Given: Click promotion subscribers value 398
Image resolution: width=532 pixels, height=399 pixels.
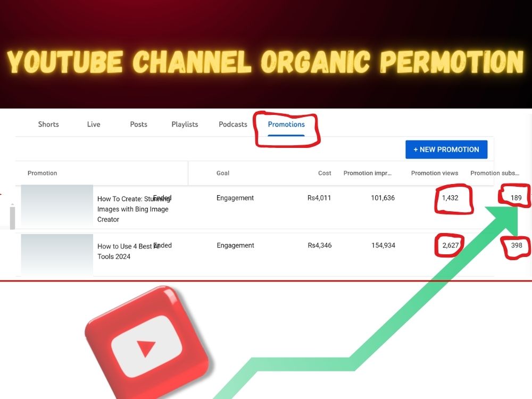Looking at the screenshot, I should click(x=517, y=245).
